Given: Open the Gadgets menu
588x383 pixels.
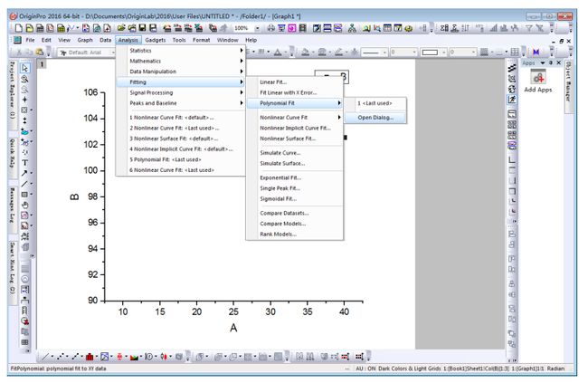Looking at the screenshot, I should (156, 40).
